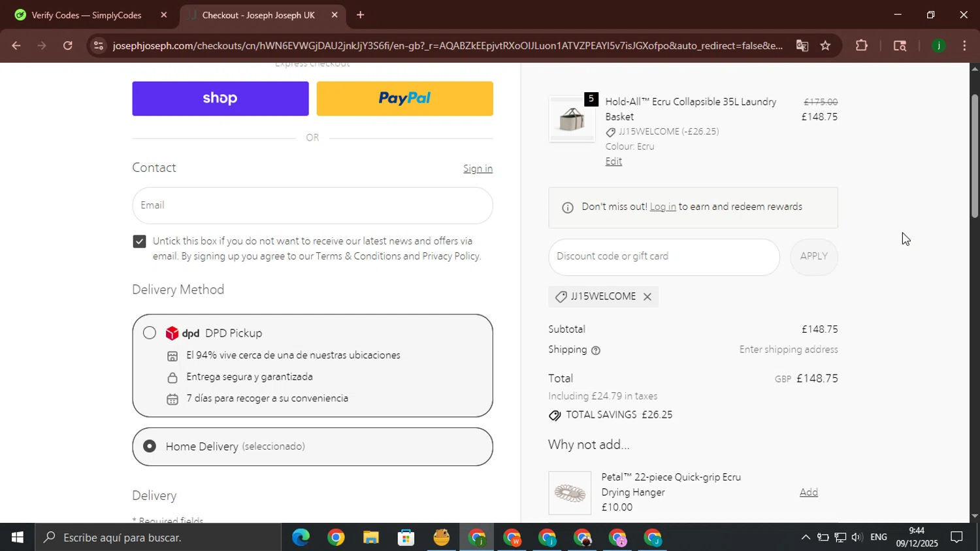Click Edit under the laundry basket item

(x=613, y=161)
